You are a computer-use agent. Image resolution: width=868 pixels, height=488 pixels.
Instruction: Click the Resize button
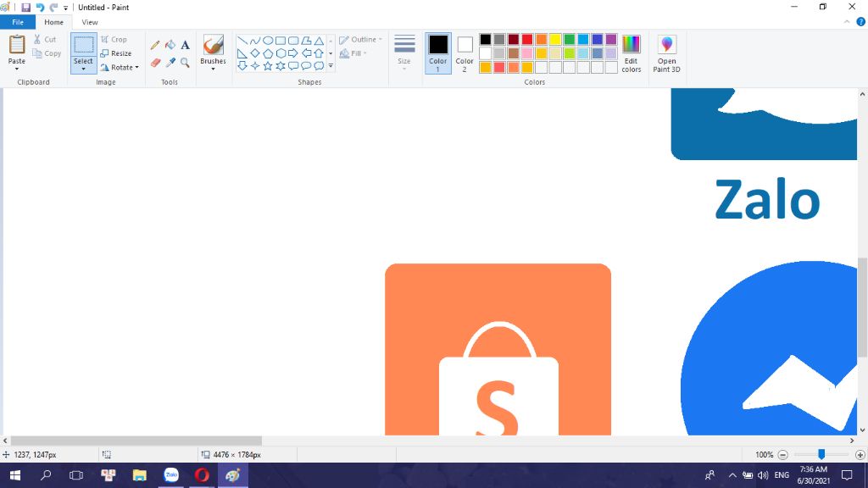(116, 53)
